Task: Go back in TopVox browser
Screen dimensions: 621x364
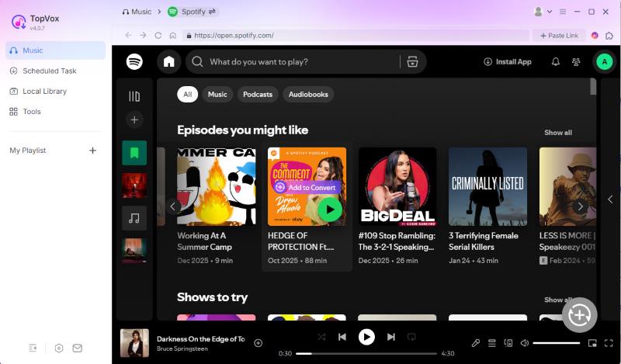Action: point(128,35)
